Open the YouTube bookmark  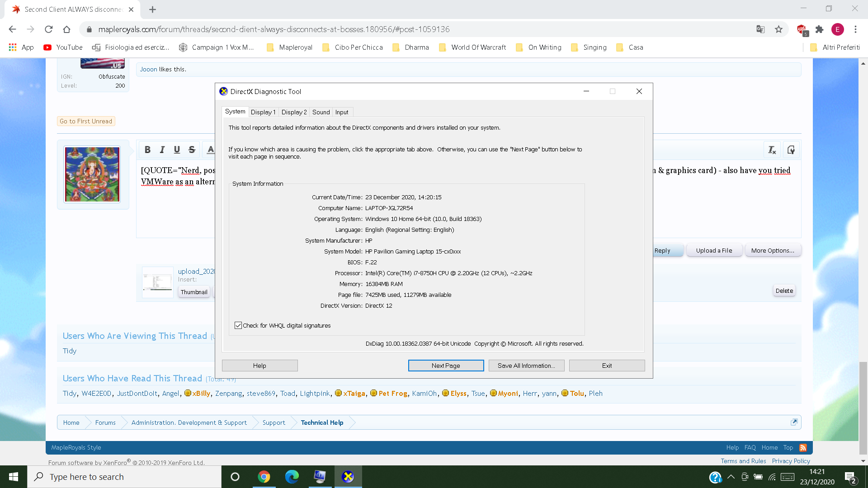[x=63, y=47]
